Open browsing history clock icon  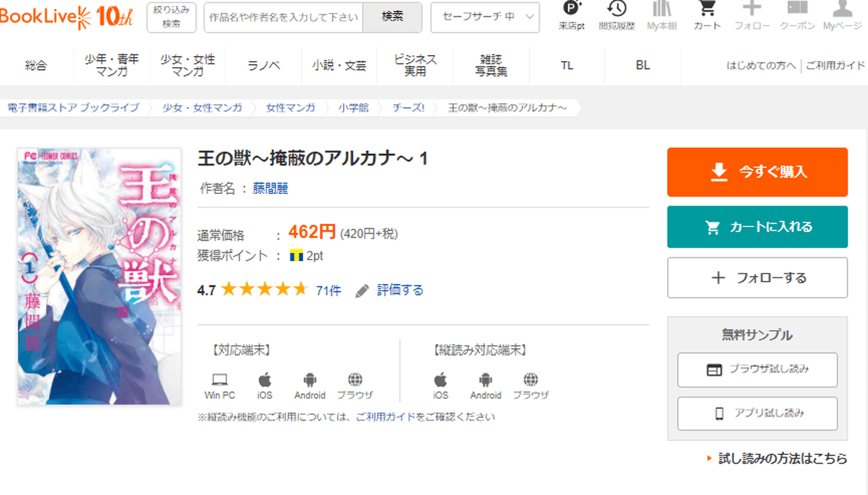pos(616,9)
